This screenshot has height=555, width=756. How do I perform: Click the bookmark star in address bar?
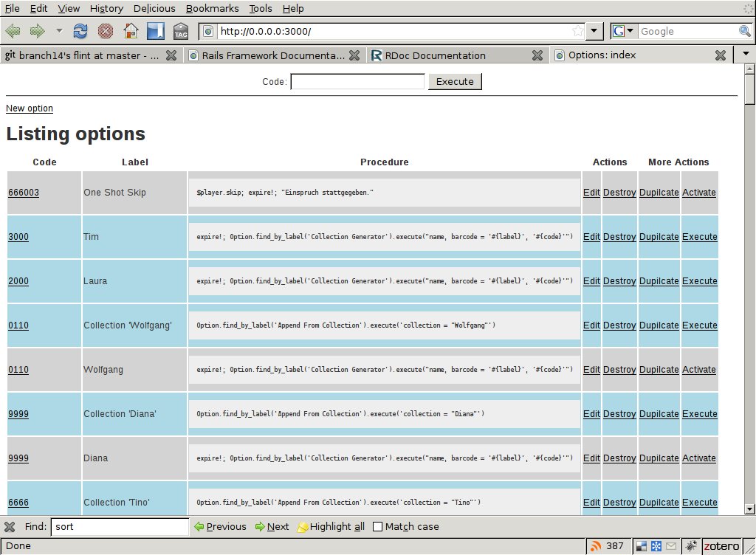577,31
